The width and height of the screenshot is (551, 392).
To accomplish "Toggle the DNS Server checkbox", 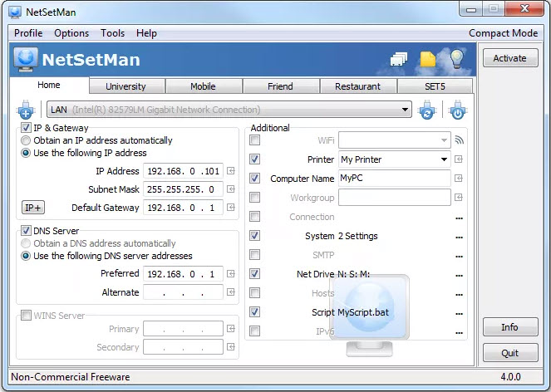I will (26, 231).
